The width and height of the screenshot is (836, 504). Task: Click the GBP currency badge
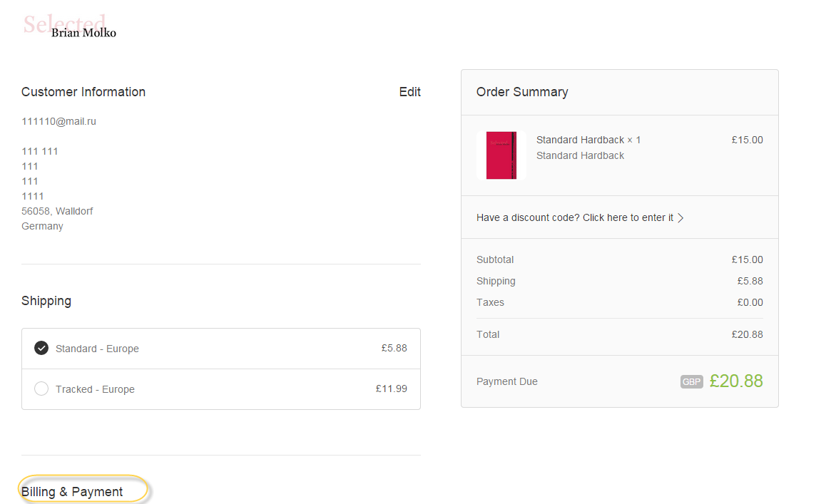tap(691, 381)
